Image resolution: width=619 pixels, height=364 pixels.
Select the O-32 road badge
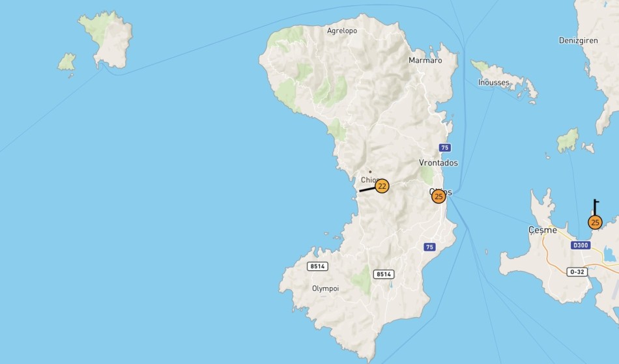click(577, 272)
